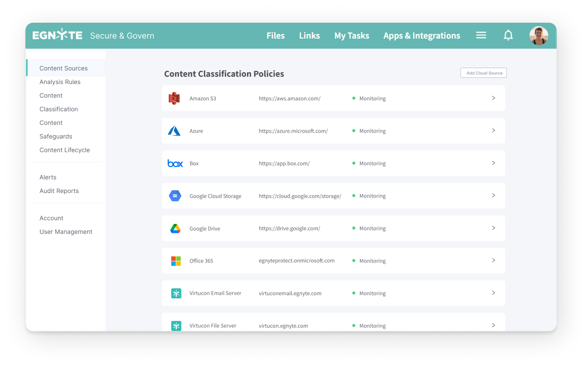Expand the Amazon S3 row chevron
This screenshot has width=588, height=365.
493,98
